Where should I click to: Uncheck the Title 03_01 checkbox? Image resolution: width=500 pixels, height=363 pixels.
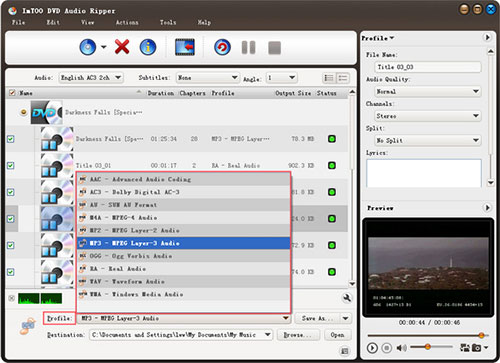pyautogui.click(x=11, y=165)
